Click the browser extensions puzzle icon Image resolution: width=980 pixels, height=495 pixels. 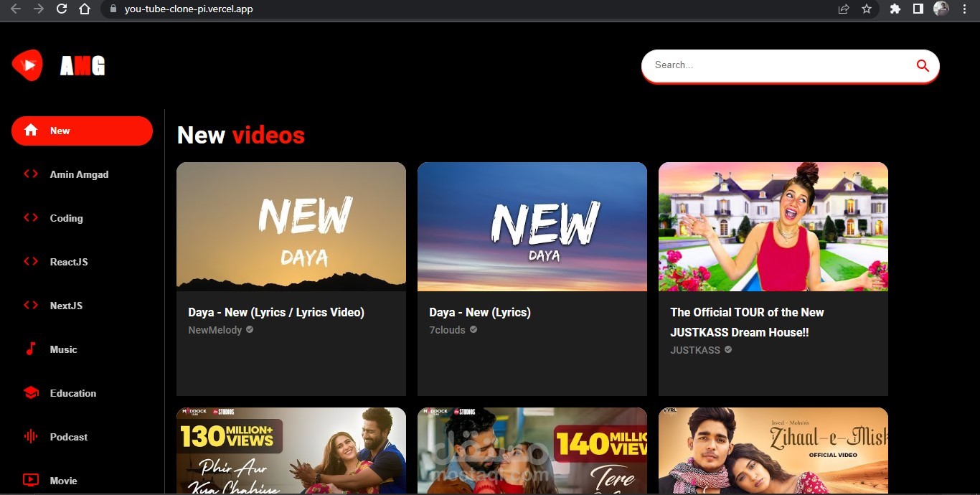(895, 9)
